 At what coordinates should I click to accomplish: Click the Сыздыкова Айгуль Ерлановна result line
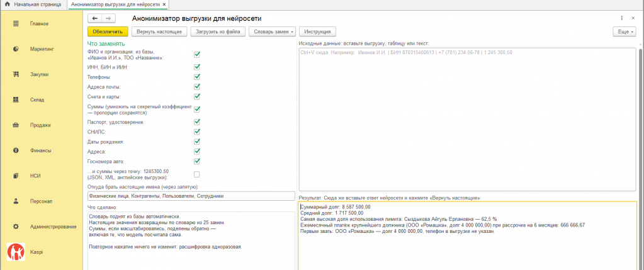[x=399, y=219]
